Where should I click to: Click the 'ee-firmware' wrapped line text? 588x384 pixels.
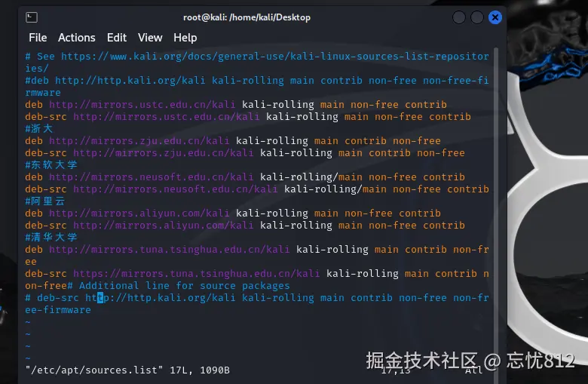coord(58,309)
